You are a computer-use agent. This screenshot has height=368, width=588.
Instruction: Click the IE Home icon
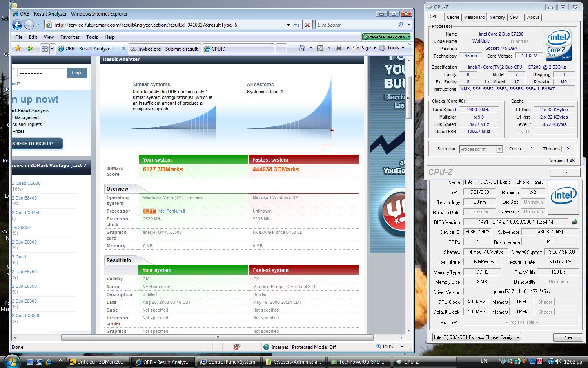point(302,48)
